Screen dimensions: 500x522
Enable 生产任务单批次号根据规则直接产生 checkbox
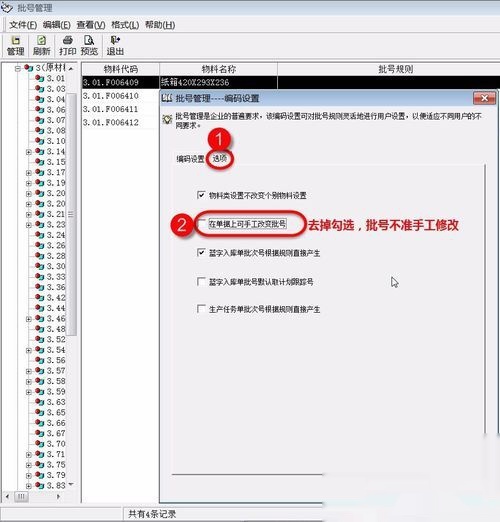201,309
